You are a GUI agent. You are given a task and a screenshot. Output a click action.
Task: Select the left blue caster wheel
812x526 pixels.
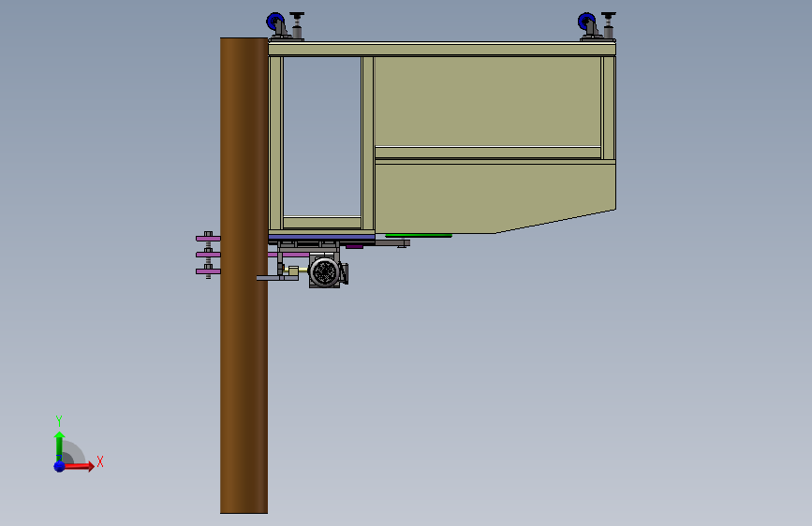click(x=274, y=22)
